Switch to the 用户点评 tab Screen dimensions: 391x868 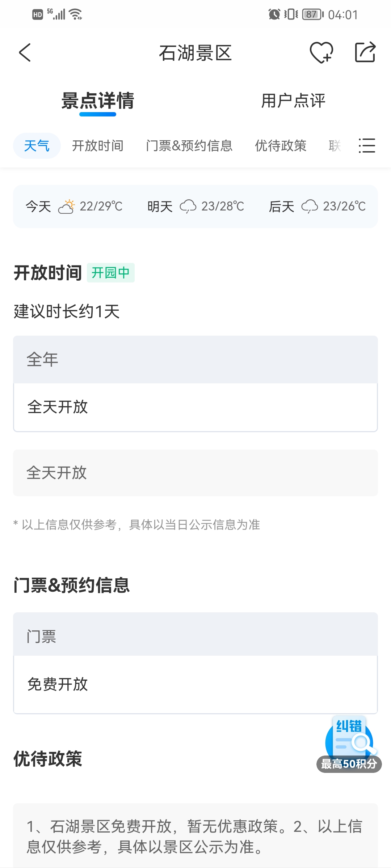coord(293,101)
